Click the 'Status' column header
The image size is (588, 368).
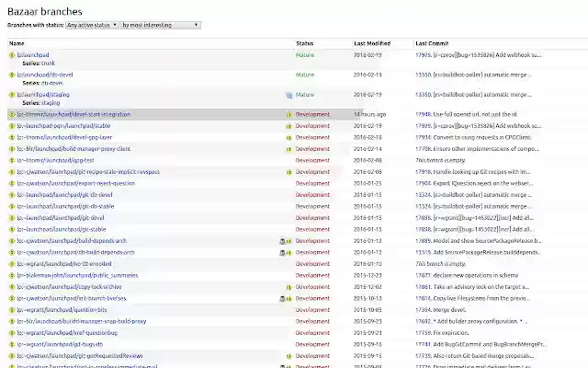pos(304,43)
